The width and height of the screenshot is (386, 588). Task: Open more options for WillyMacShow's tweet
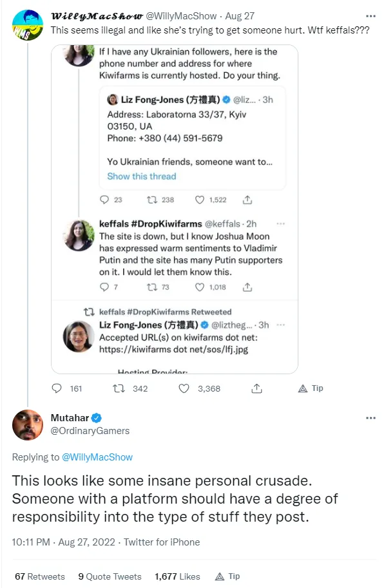pos(371,16)
